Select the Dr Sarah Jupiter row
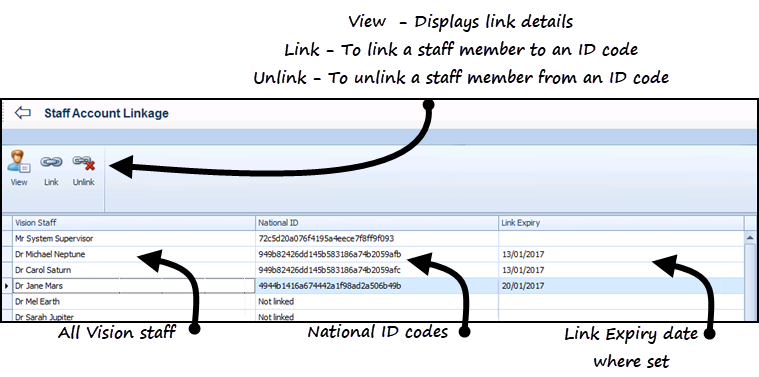The height and width of the screenshot is (377, 759). [x=378, y=316]
